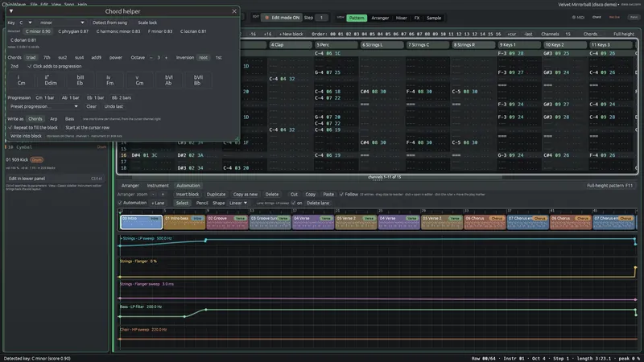Select the Bb 2 bars progression step
Image resolution: width=644 pixels, height=362 pixels.
click(x=122, y=97)
